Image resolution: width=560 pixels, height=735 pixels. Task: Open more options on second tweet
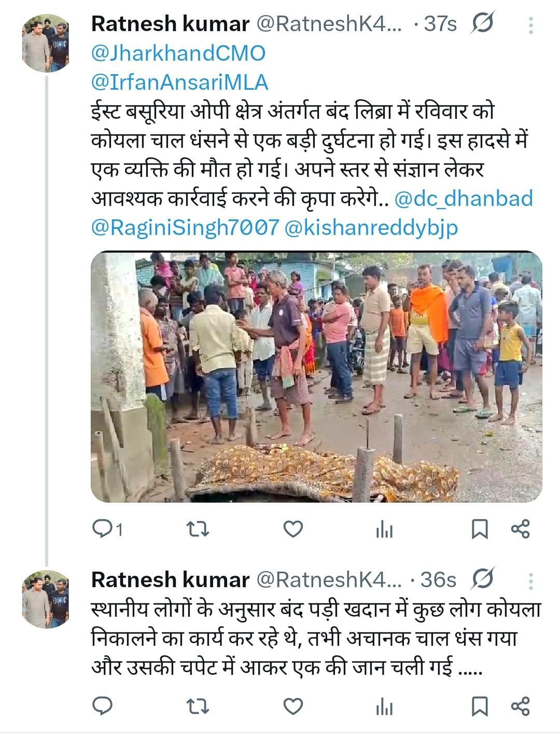[x=530, y=581]
